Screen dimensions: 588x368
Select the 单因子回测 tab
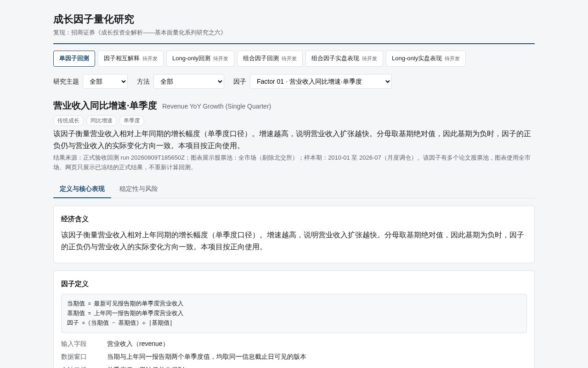point(74,58)
